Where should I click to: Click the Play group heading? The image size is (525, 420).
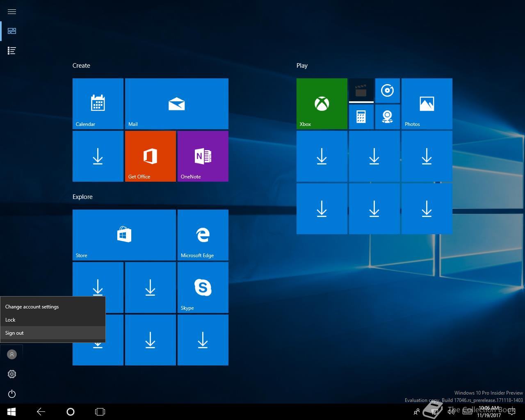pos(302,66)
